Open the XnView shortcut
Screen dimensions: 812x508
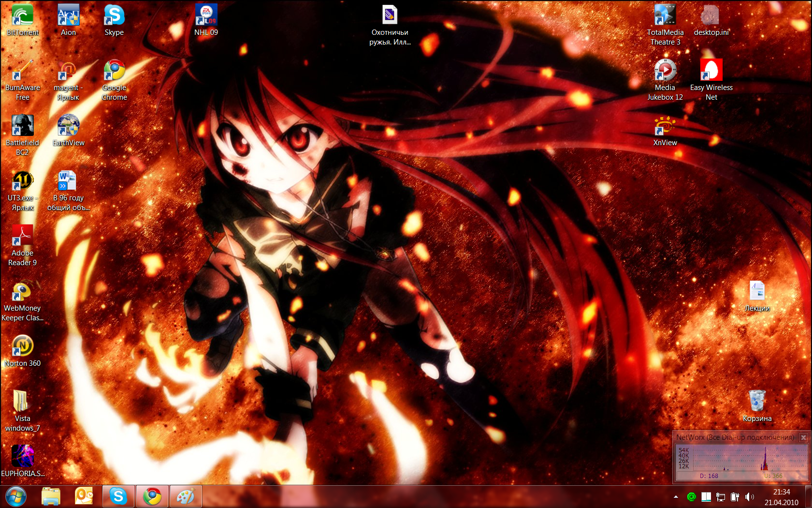[x=665, y=131]
